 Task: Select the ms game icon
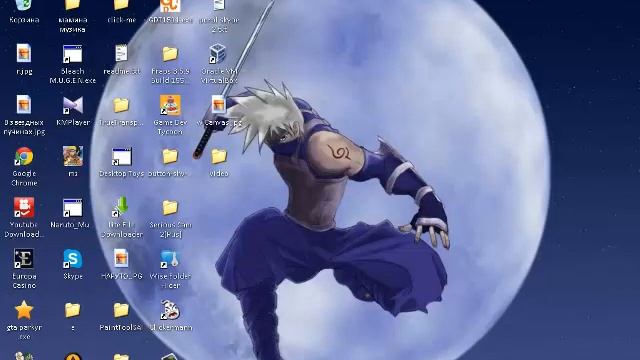[73, 156]
